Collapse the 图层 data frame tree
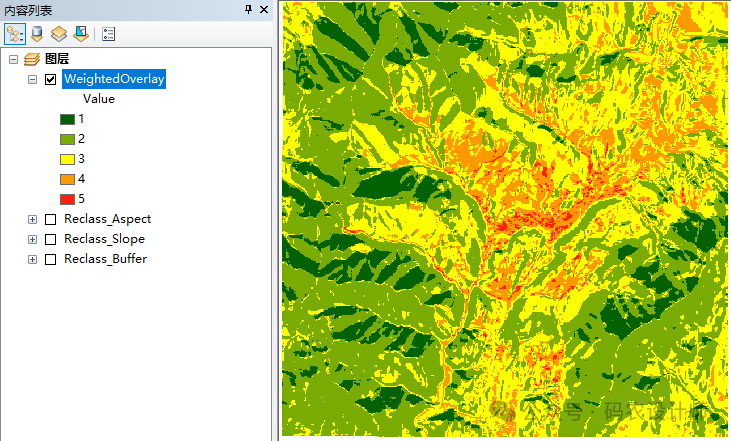The height and width of the screenshot is (441, 731). [13, 60]
